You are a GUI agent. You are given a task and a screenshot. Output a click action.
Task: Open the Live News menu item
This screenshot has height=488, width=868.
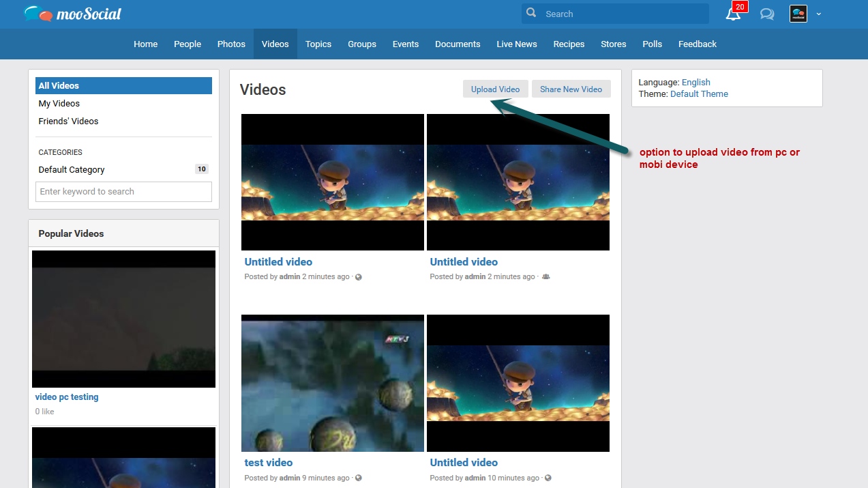pos(517,44)
